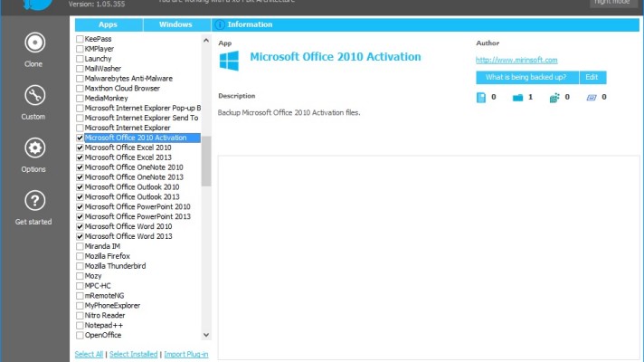The image size is (644, 362).
Task: Check the OpenOffice checkbox
Action: tap(80, 335)
